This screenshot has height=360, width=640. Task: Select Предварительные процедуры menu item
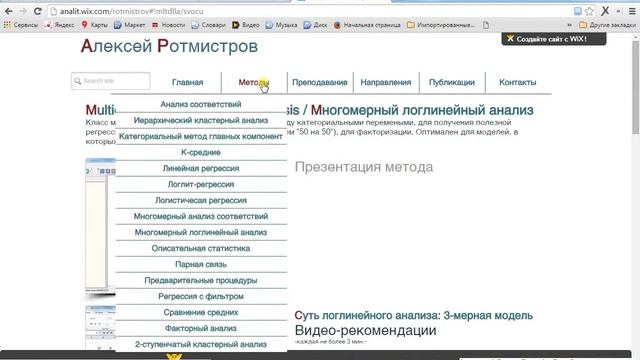(201, 280)
